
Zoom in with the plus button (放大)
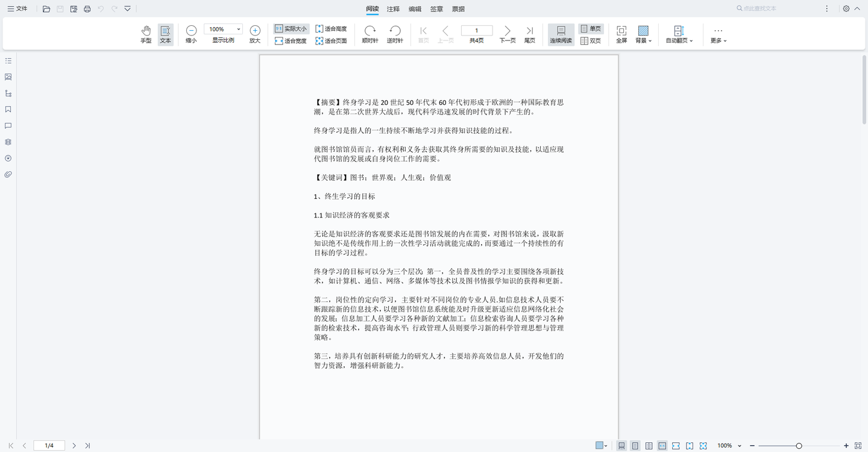coord(254,30)
